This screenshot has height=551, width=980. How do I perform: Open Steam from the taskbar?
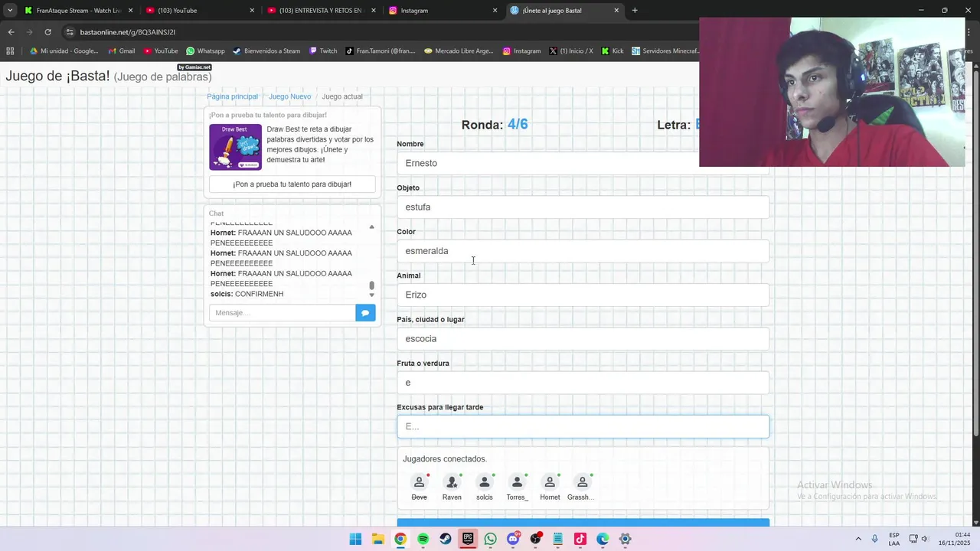[x=446, y=539]
